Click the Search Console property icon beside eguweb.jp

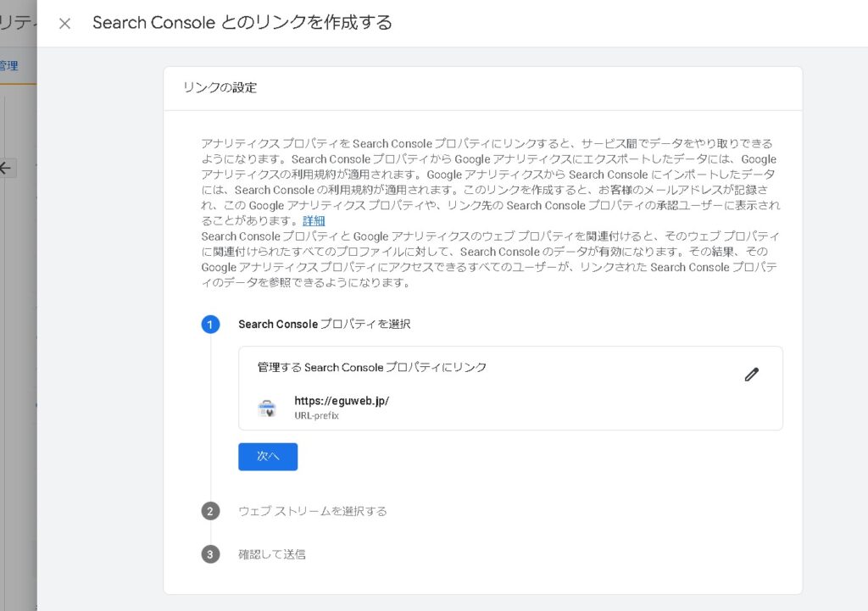[267, 408]
